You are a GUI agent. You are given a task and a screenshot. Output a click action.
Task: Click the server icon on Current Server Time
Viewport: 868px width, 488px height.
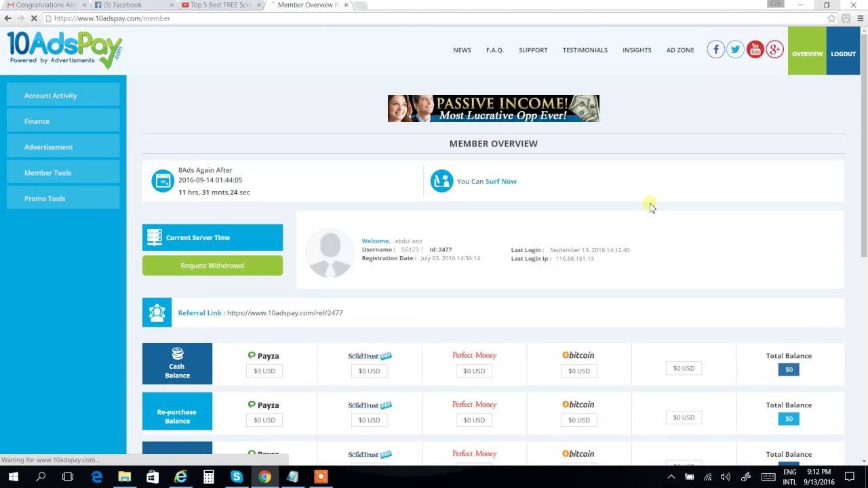(155, 237)
